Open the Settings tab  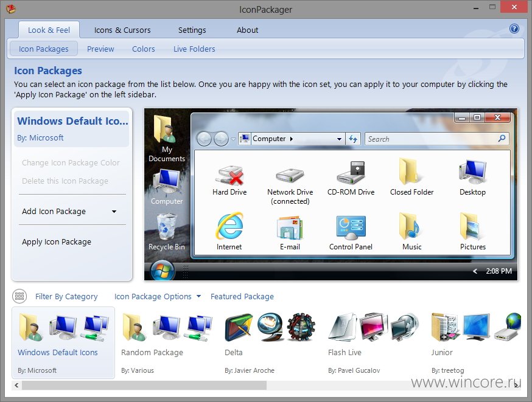[x=192, y=30]
